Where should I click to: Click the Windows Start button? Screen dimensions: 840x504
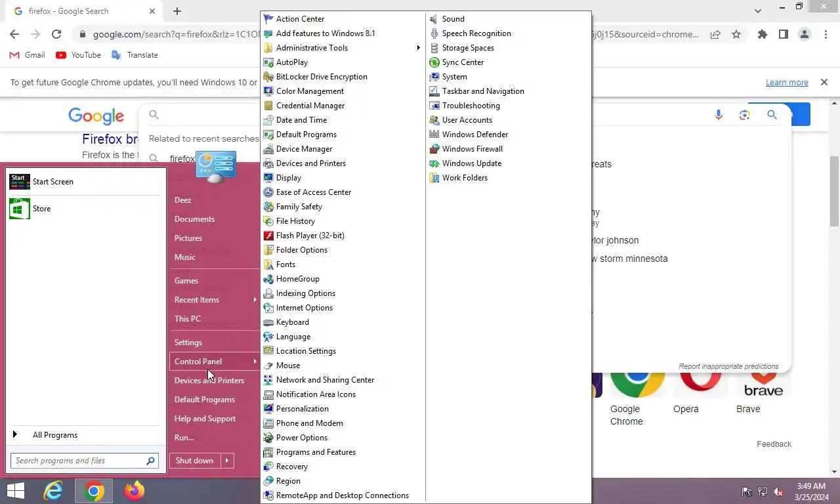coord(16,491)
